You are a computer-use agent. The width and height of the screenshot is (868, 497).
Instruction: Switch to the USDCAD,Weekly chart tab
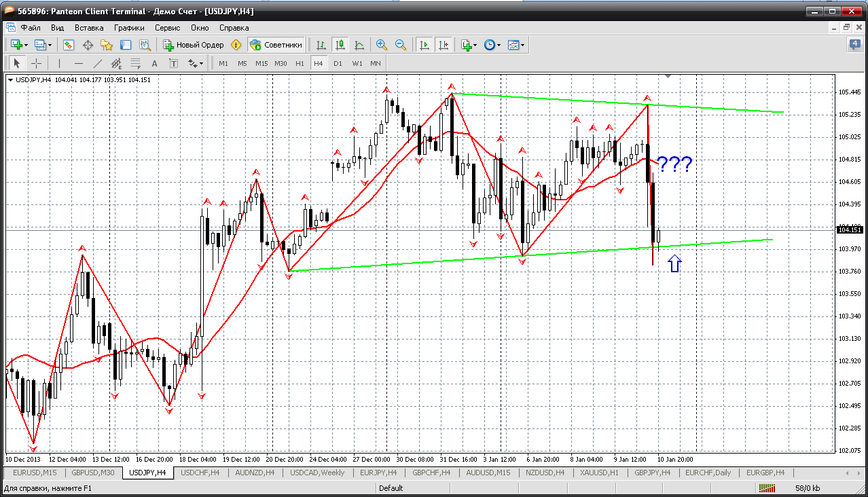[x=317, y=473]
